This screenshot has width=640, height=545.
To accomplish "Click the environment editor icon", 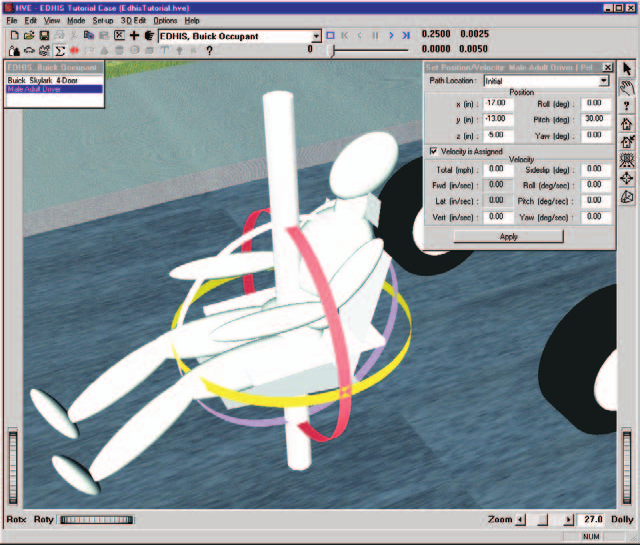I will [x=44, y=51].
